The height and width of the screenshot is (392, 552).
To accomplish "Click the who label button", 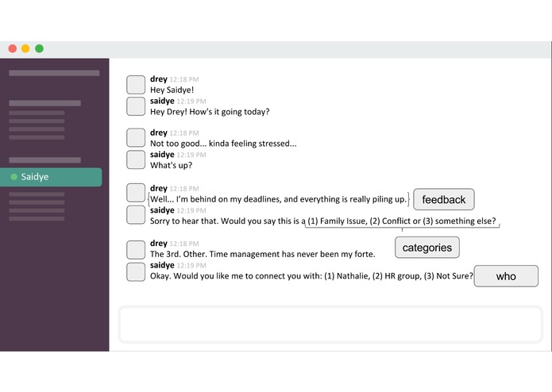I will click(506, 276).
